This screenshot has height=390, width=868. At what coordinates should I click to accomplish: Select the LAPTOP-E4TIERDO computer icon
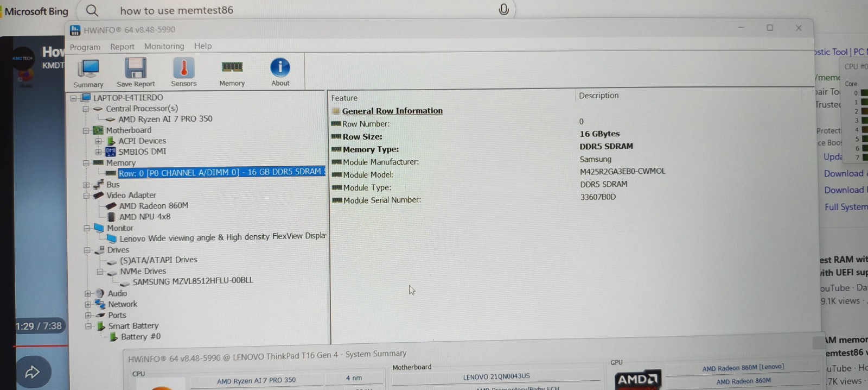coord(86,98)
